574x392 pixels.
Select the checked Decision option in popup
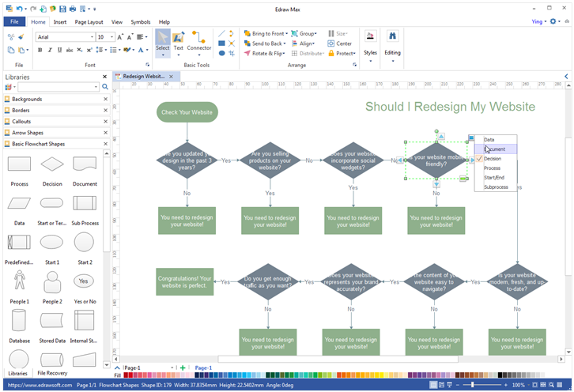pyautogui.click(x=493, y=159)
